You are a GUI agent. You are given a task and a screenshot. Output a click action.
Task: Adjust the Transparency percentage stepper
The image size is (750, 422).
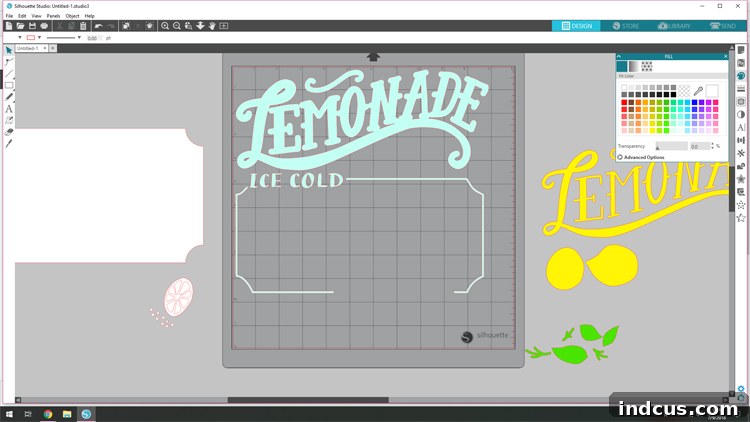tap(713, 146)
